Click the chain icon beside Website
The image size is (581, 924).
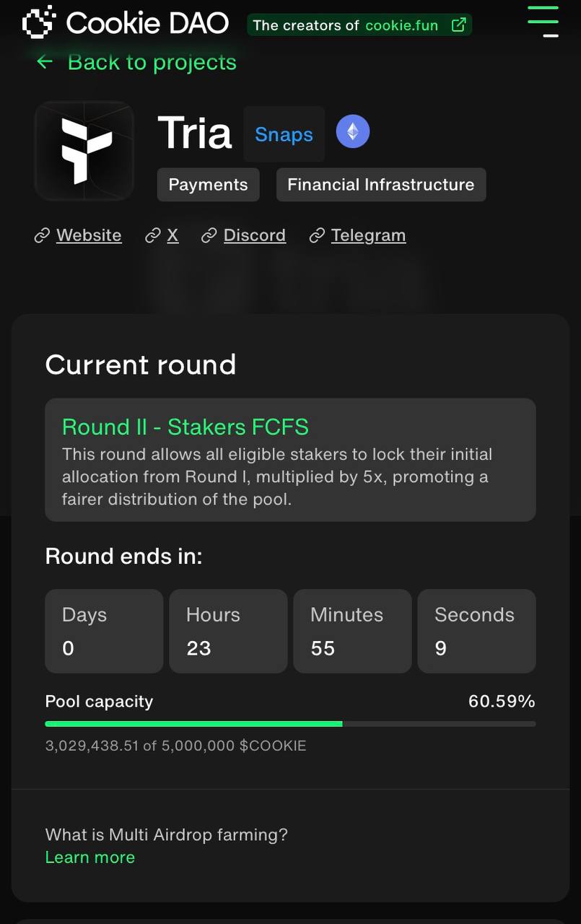[x=42, y=236]
